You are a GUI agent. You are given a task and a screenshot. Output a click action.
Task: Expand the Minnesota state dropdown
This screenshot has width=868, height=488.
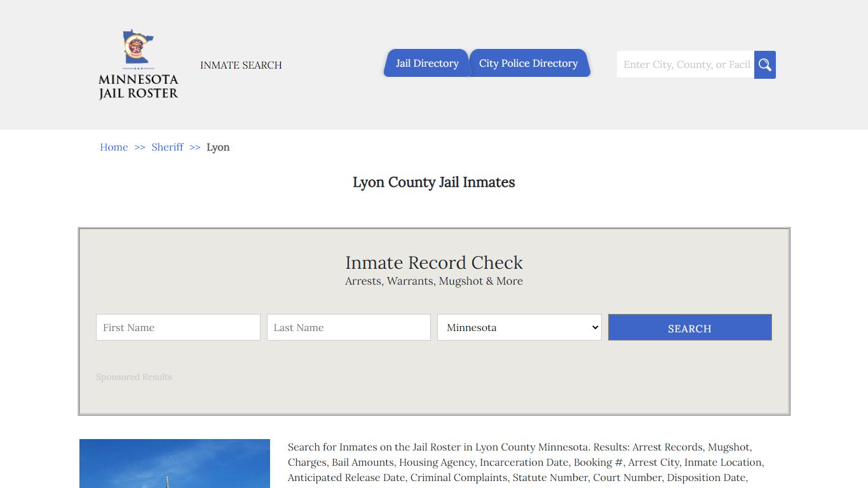519,327
